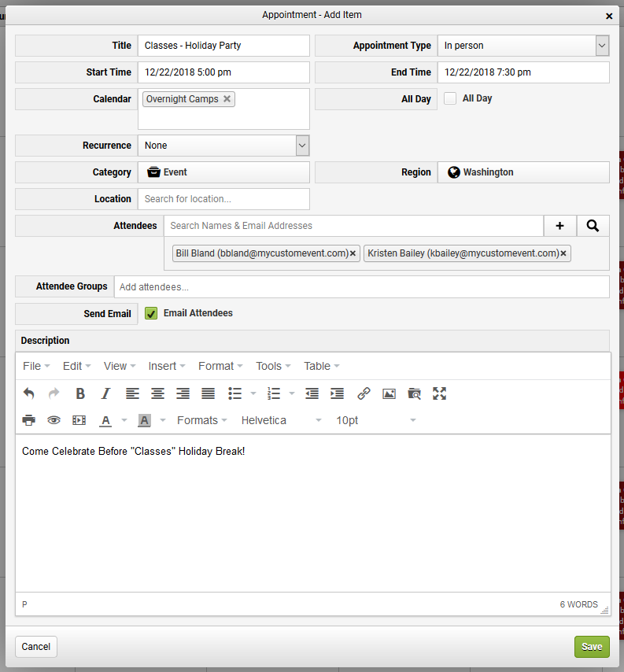
Task: Click the redo arrow icon
Action: tap(54, 393)
